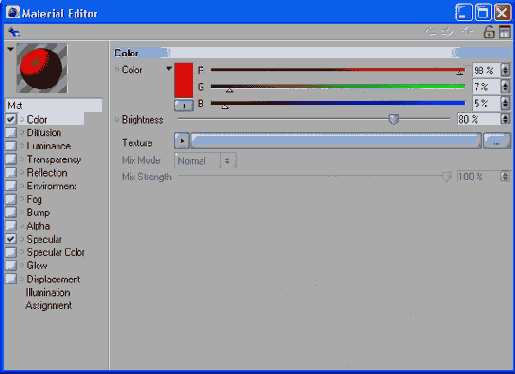Click the next material arrow icon

pos(447,32)
